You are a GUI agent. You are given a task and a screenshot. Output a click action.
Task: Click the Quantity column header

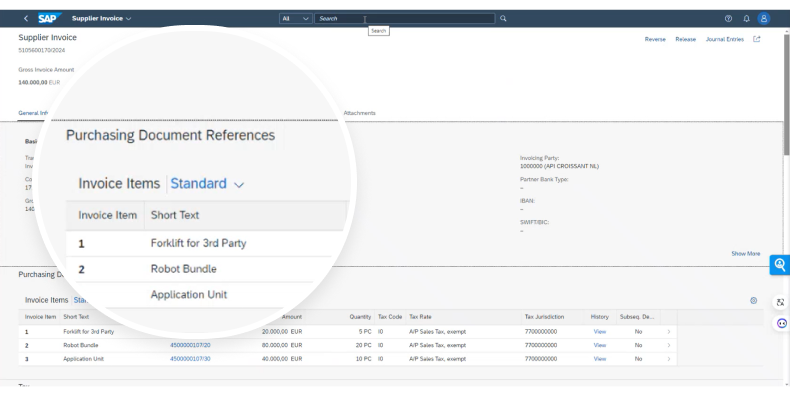tap(360, 317)
